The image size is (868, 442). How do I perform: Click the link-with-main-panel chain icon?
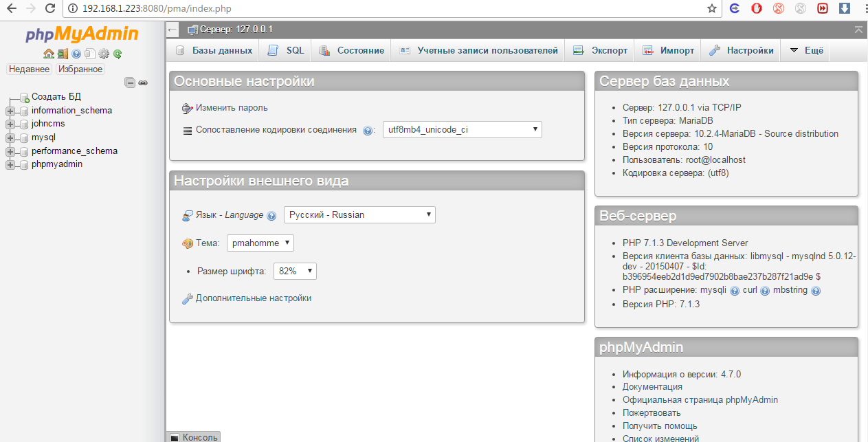coord(143,82)
